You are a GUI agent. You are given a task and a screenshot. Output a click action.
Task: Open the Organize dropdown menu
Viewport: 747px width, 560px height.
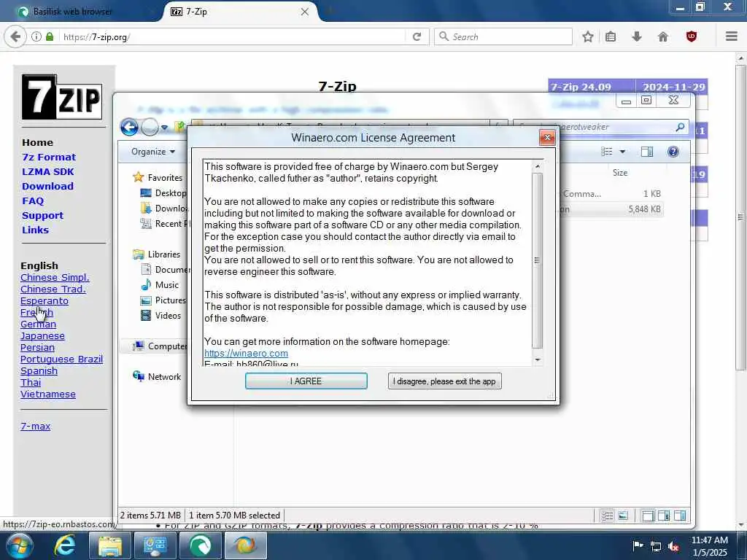pyautogui.click(x=153, y=152)
